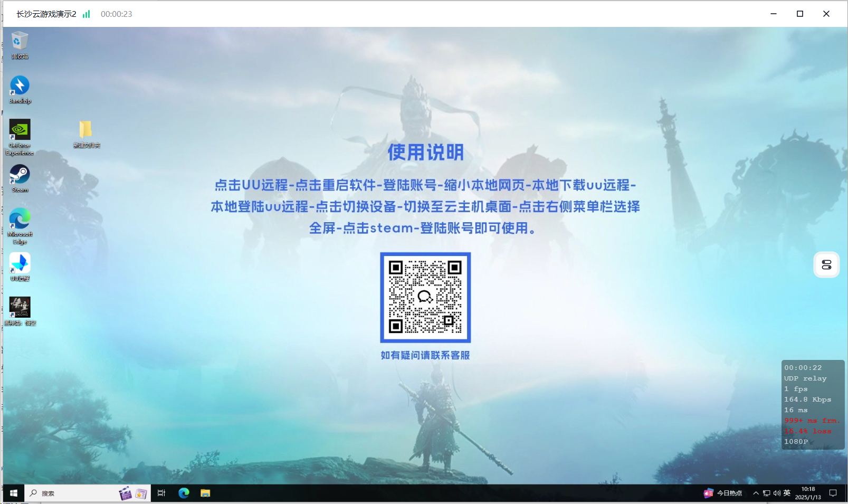This screenshot has height=504, width=848.
Task: Click the 如有疑问请联系客服 caption
Action: click(425, 355)
